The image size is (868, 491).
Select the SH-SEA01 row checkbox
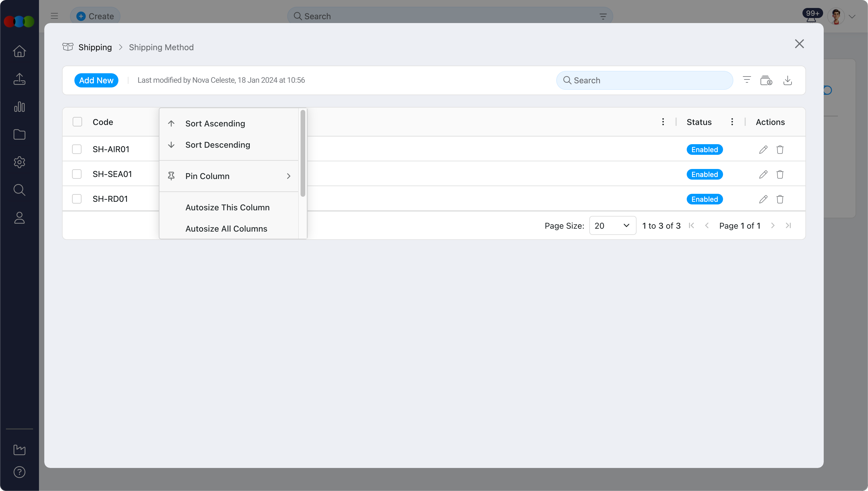click(x=76, y=174)
